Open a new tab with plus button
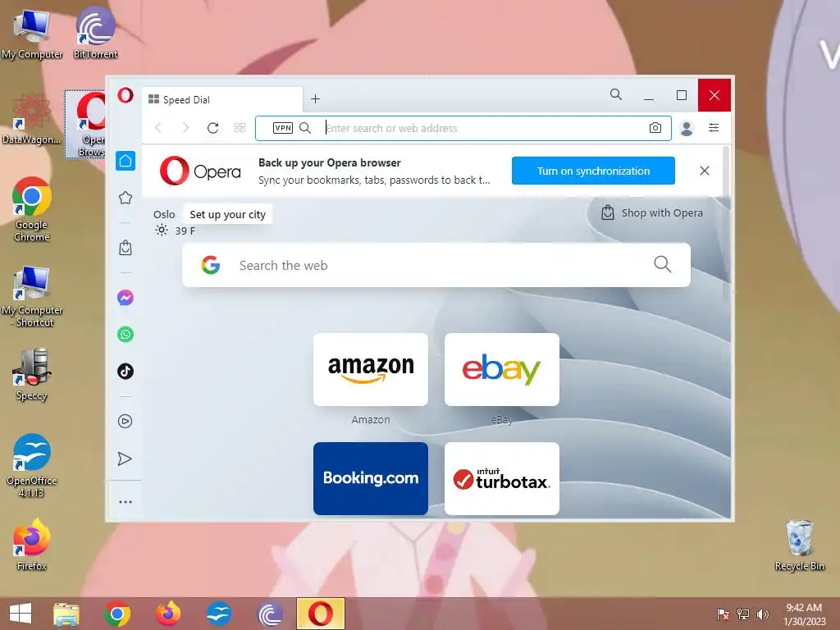The image size is (840, 630). click(316, 98)
